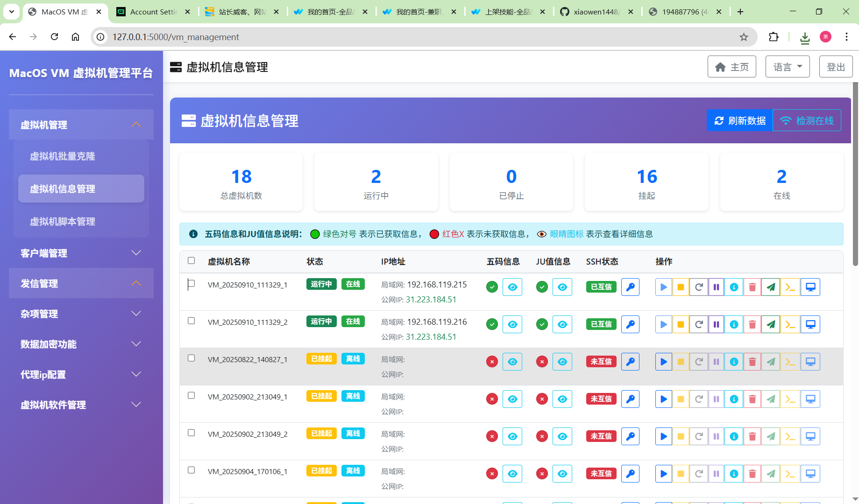Click yellow stop icon for VM_20250910_111329_1

pyautogui.click(x=681, y=287)
